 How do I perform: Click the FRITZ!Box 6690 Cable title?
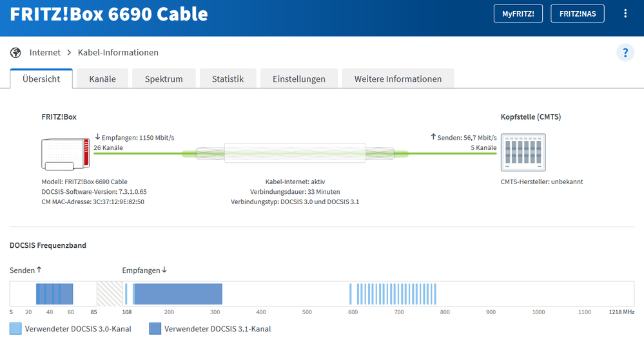click(109, 14)
